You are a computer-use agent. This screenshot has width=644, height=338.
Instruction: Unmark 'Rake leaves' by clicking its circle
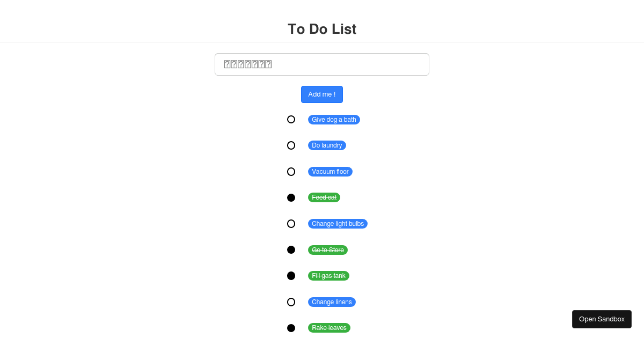coord(291,327)
